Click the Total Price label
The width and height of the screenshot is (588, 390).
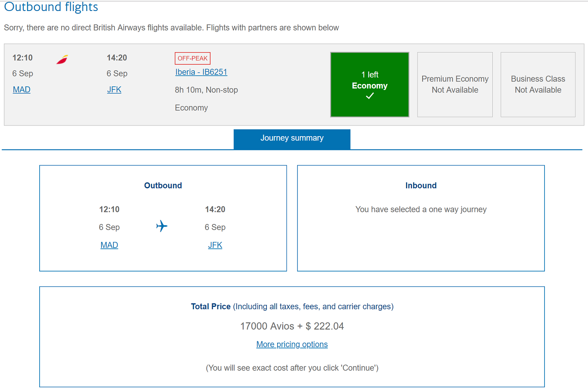pyautogui.click(x=211, y=307)
